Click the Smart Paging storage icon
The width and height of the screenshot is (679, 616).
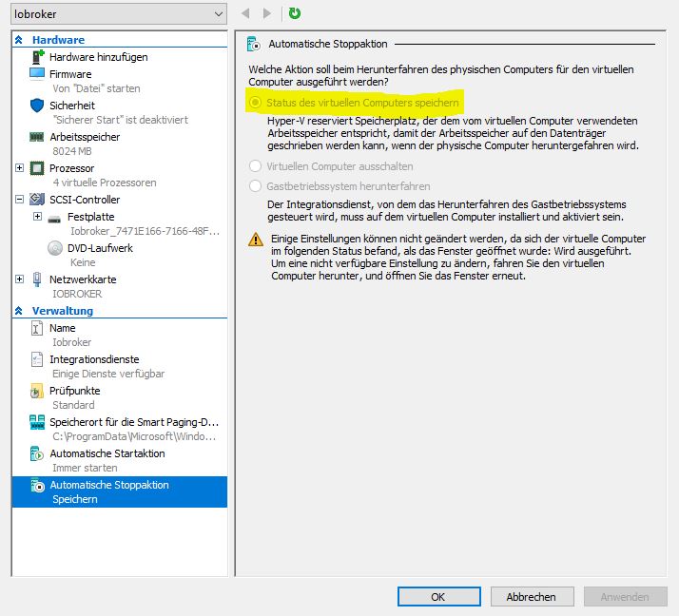click(x=37, y=422)
